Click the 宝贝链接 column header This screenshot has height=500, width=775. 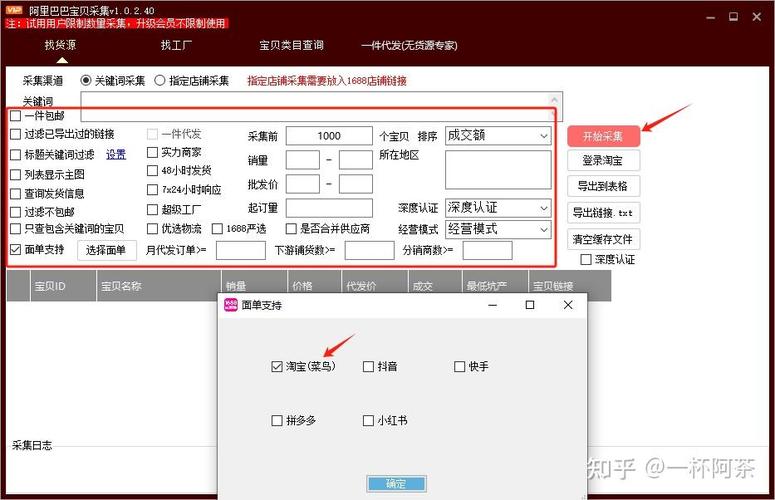570,286
